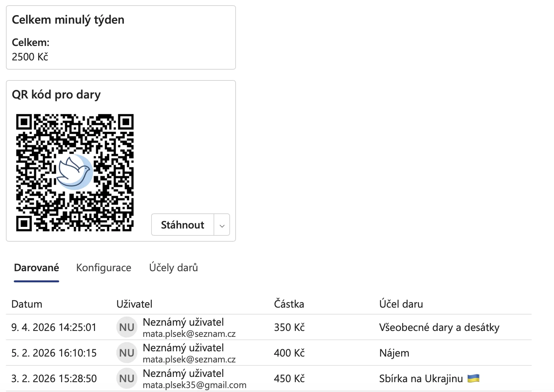
Task: Click NU avatar in the 450 Kč row
Action: pos(127,379)
